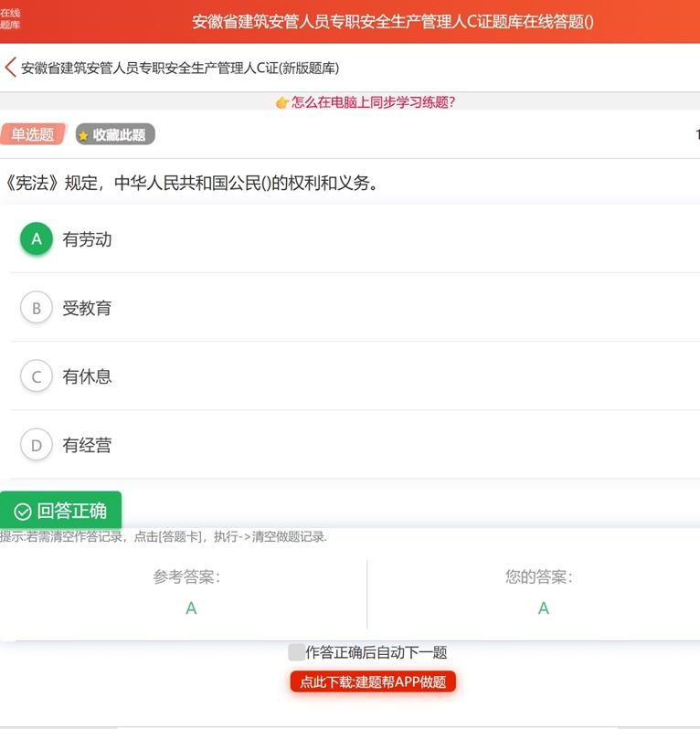
Task: Click option text 有经营
Action: [x=87, y=445]
